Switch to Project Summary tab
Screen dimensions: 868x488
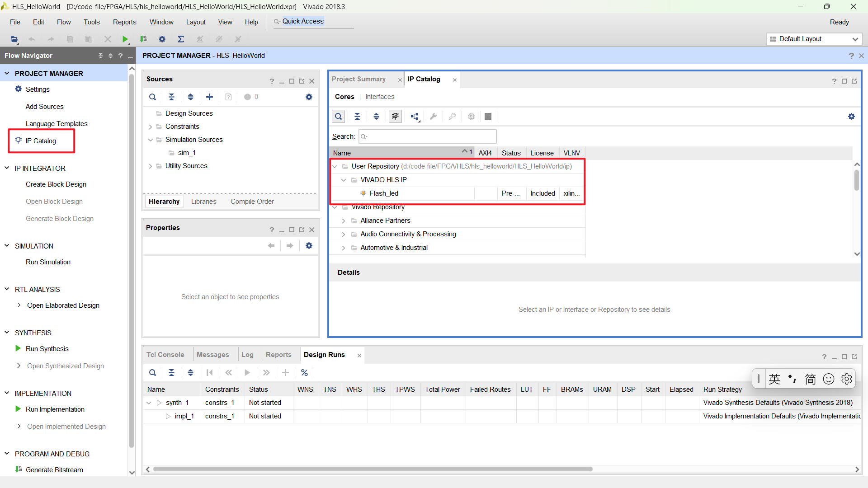359,79
